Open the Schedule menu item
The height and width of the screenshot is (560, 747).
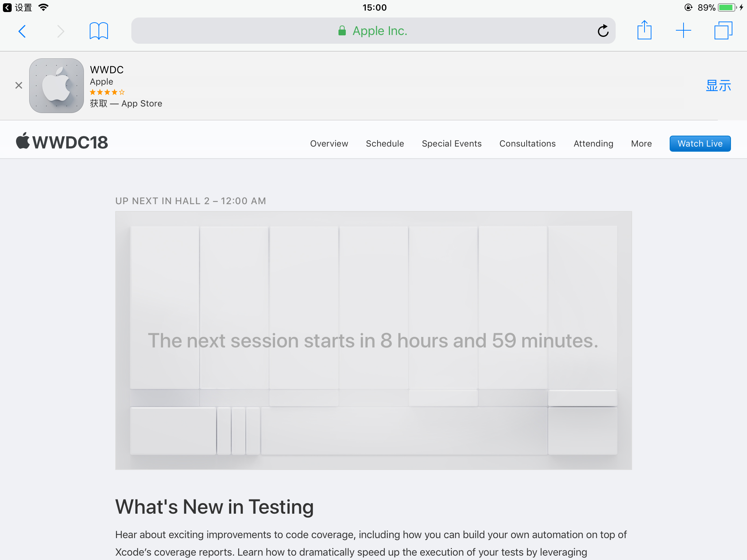(x=385, y=144)
